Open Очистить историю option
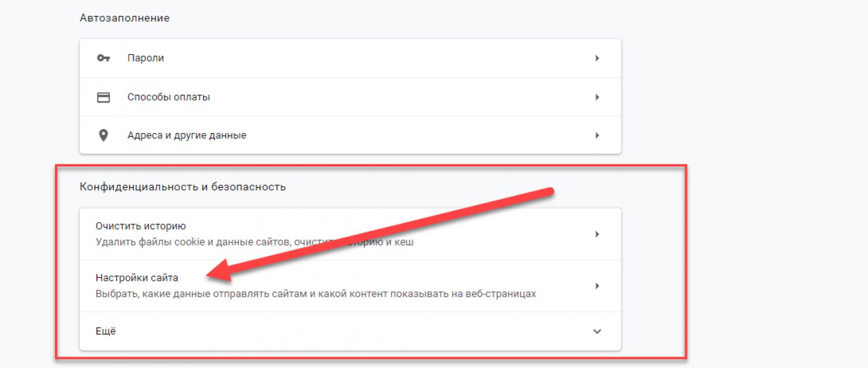868x368 pixels. click(350, 234)
